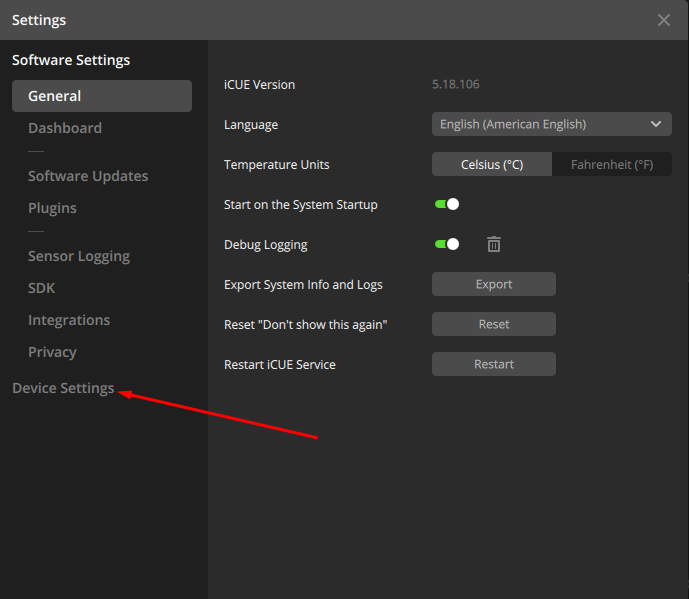
Task: Toggle Start on the System Startup switch
Action: (447, 204)
